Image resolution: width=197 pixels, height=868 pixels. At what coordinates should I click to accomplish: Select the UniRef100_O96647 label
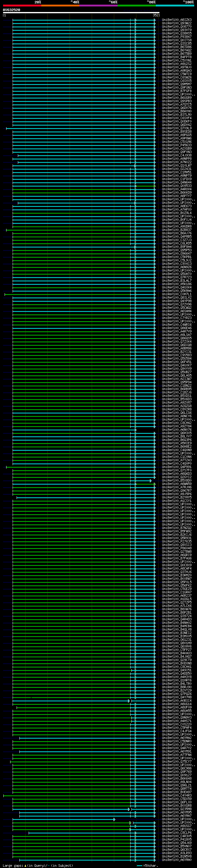(177, 253)
